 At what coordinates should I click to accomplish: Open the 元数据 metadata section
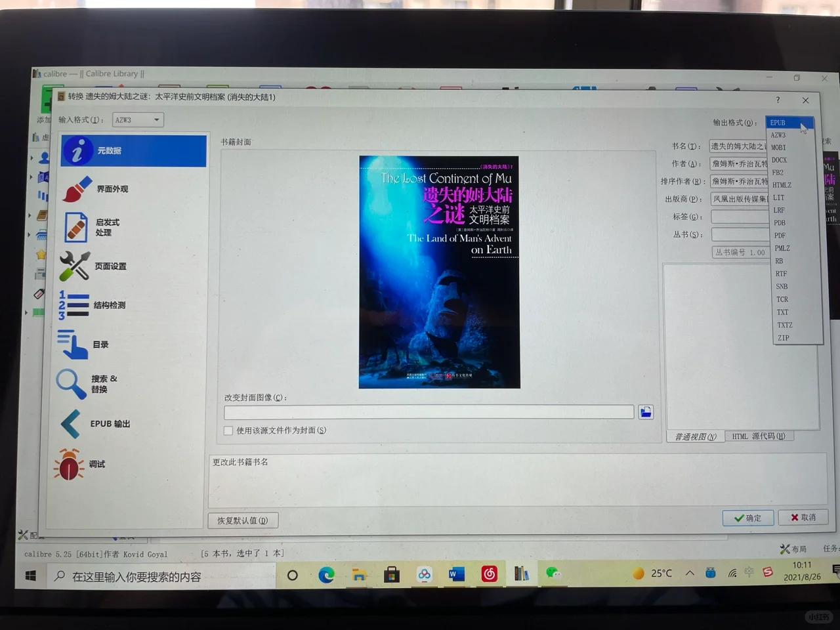[134, 150]
